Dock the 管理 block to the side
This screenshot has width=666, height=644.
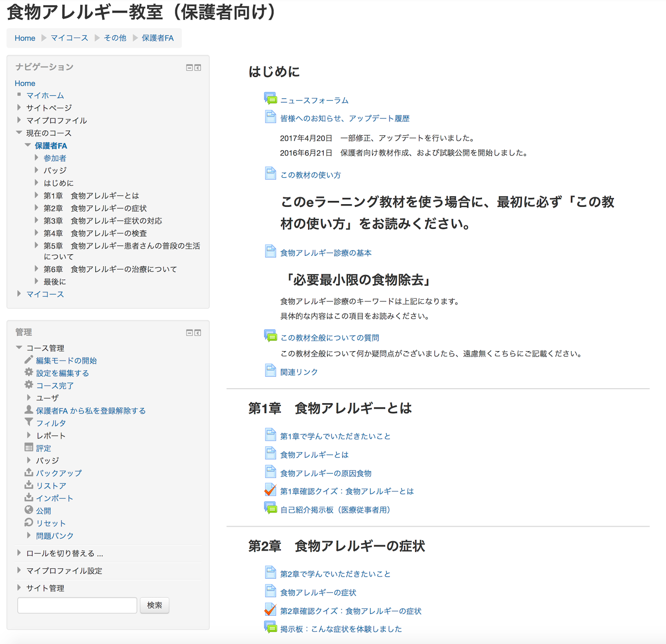(198, 333)
